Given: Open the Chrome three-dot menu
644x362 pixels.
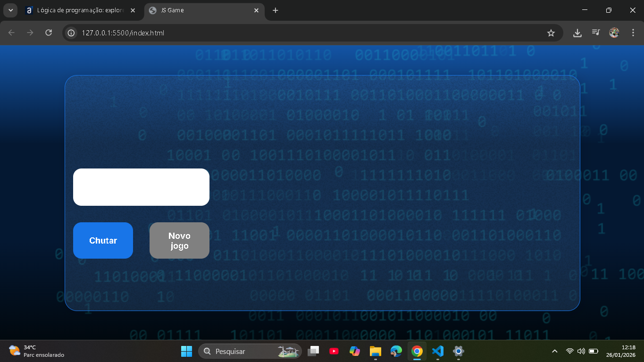Looking at the screenshot, I should tap(633, 33).
